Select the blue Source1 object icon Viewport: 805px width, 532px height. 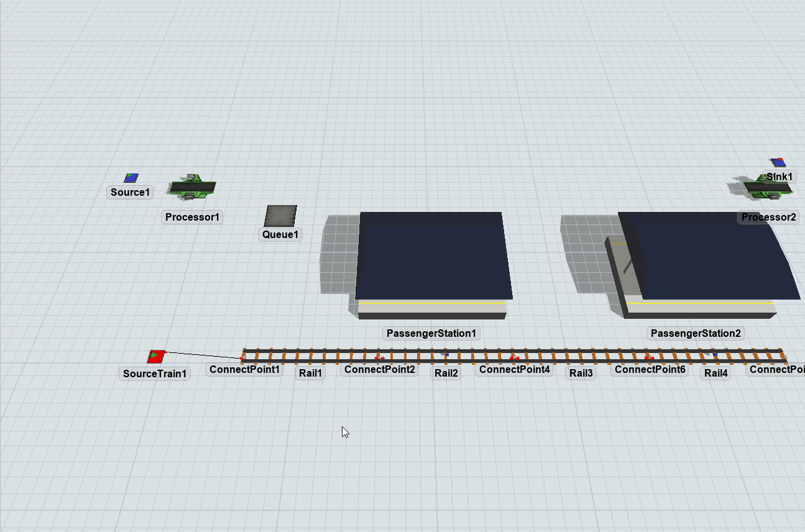(x=131, y=178)
